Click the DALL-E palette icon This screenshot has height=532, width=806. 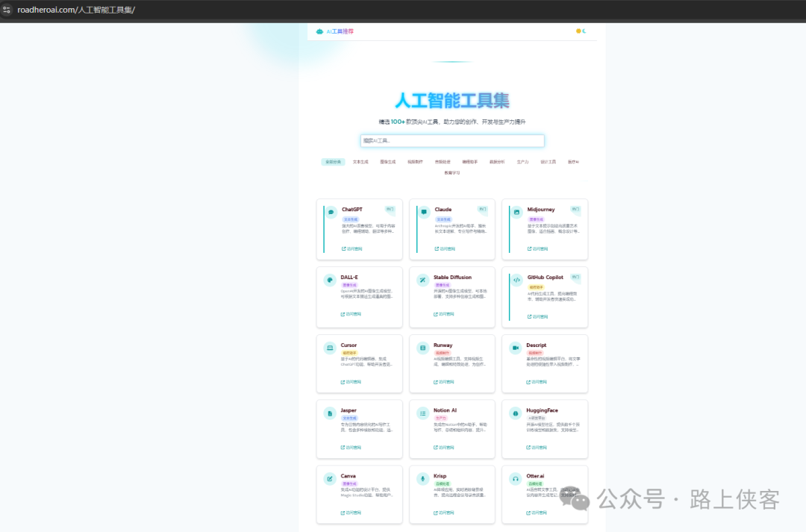coord(330,280)
